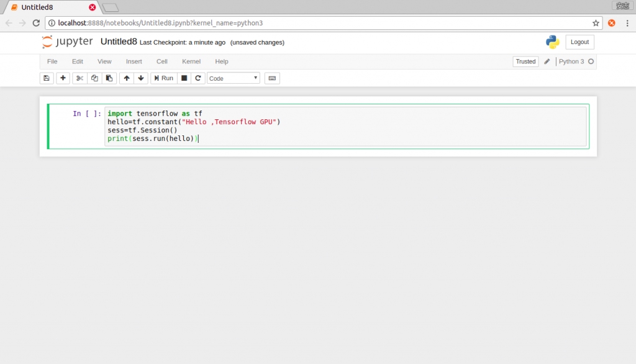Bookmark this page with star icon
This screenshot has width=636, height=364.
(596, 23)
